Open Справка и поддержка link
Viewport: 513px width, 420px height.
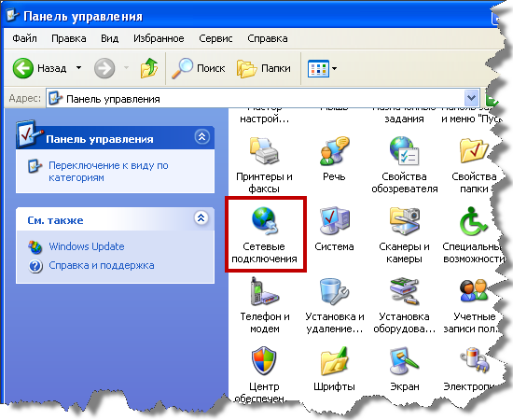pos(102,265)
